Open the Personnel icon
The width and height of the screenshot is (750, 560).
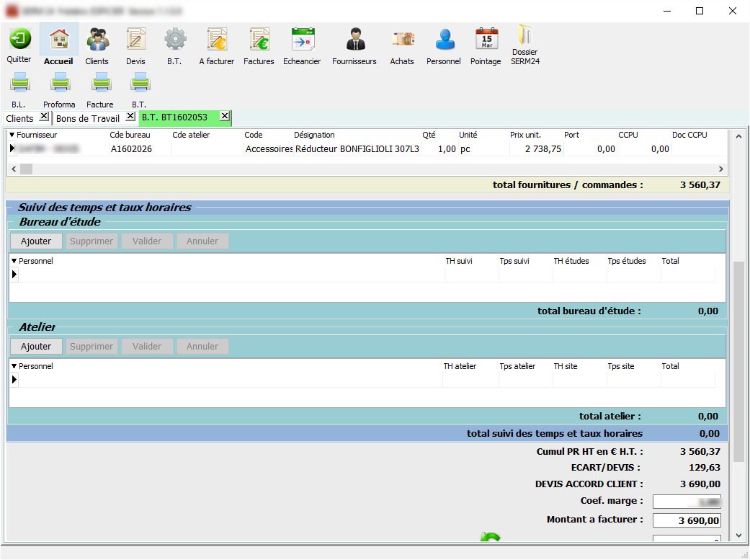coord(445,39)
